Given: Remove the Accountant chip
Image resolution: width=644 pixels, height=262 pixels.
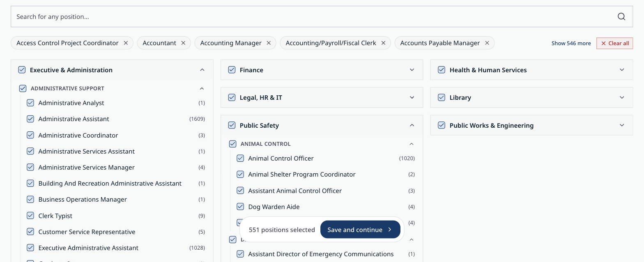Looking at the screenshot, I should click(183, 43).
